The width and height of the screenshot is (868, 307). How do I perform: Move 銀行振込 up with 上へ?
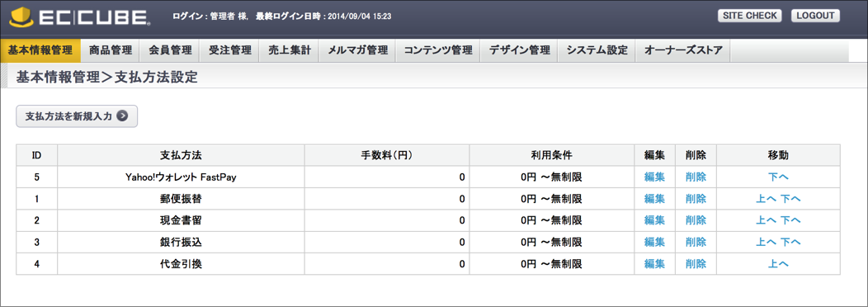tap(767, 242)
